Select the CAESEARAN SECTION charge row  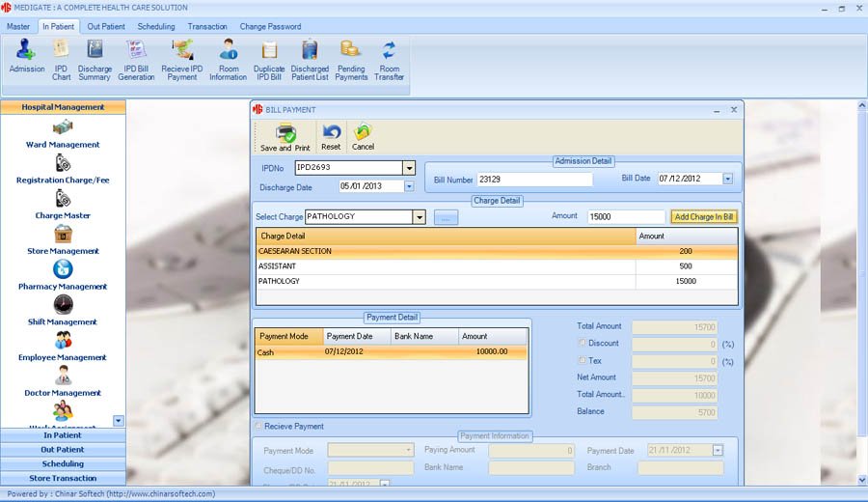[x=497, y=251]
